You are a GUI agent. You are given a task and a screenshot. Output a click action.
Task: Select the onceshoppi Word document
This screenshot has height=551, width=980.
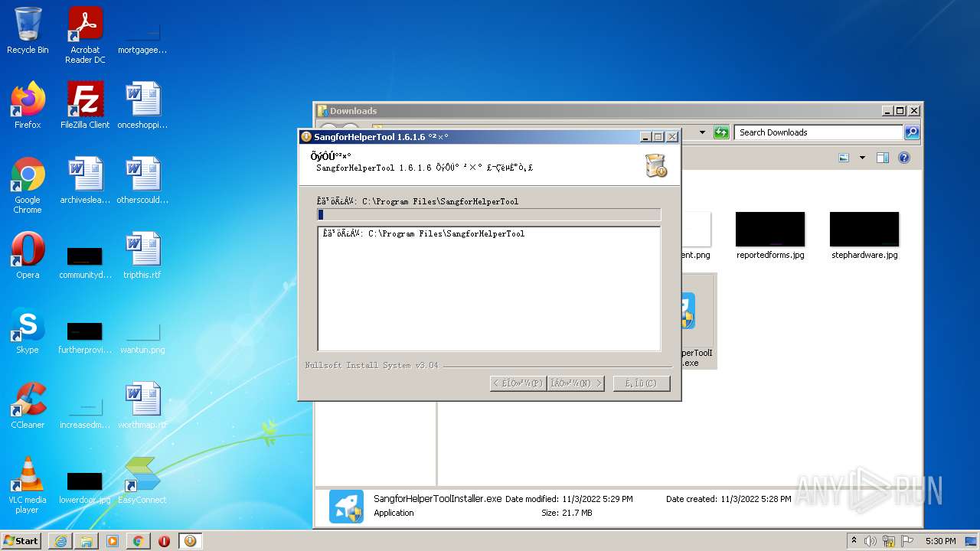[x=142, y=106]
